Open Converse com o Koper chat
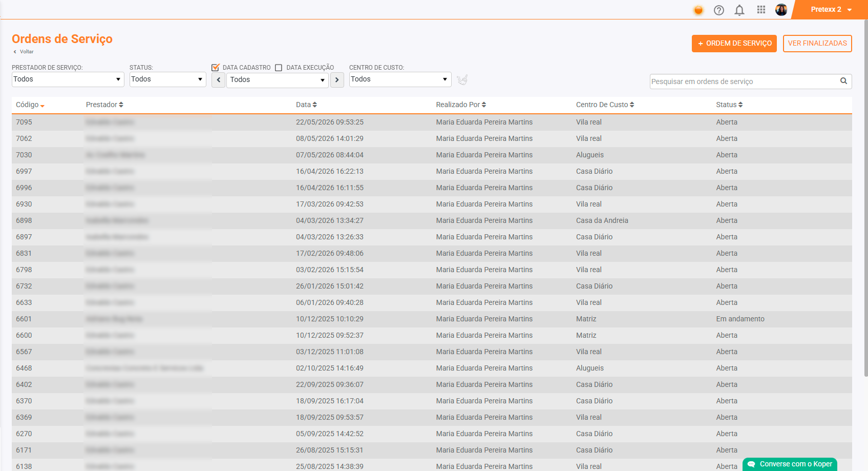Viewport: 868px width, 471px height. coord(790,464)
